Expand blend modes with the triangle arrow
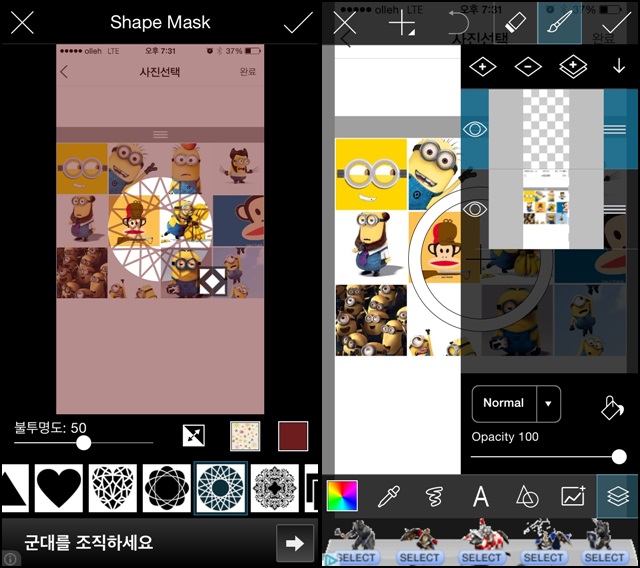This screenshot has height=568, width=640. click(x=549, y=404)
